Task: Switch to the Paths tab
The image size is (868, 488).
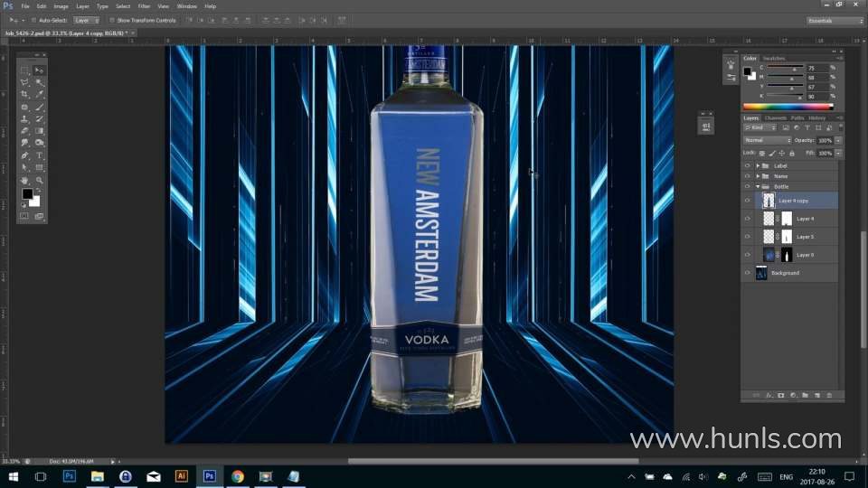Action: (797, 117)
